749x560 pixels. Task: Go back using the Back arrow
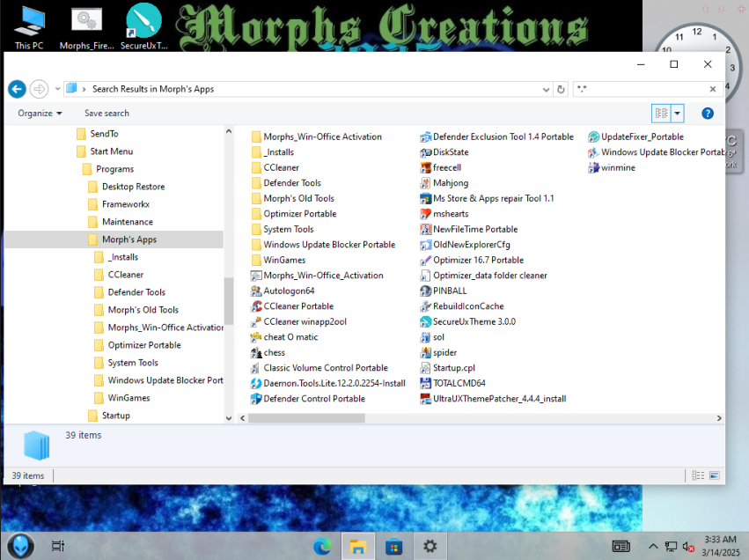[x=18, y=89]
